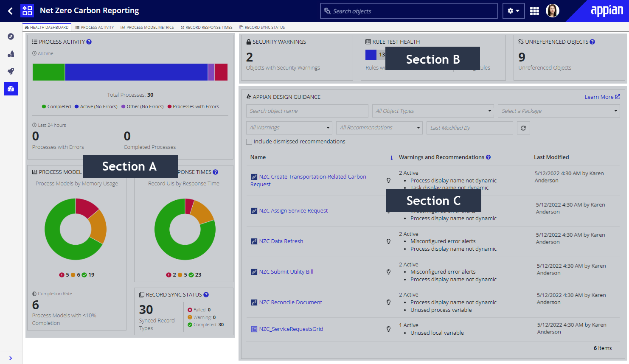Click the blue Active bar segment
This screenshot has width=629, height=364.
[136, 72]
